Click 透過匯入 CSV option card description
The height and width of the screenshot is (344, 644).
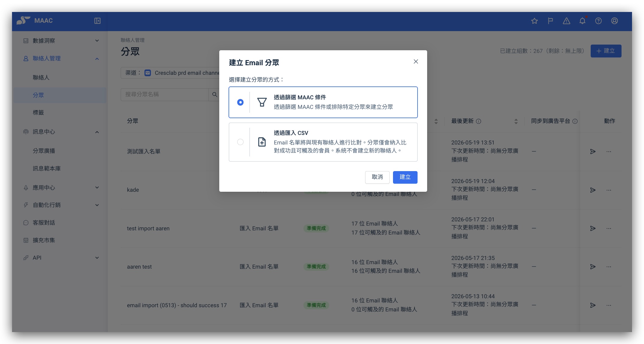[340, 147]
